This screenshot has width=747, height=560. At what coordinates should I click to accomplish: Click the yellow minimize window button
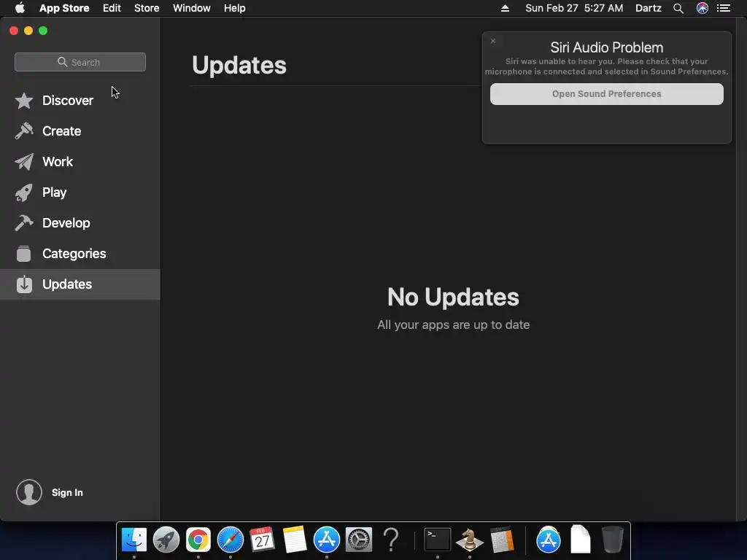pyautogui.click(x=28, y=31)
